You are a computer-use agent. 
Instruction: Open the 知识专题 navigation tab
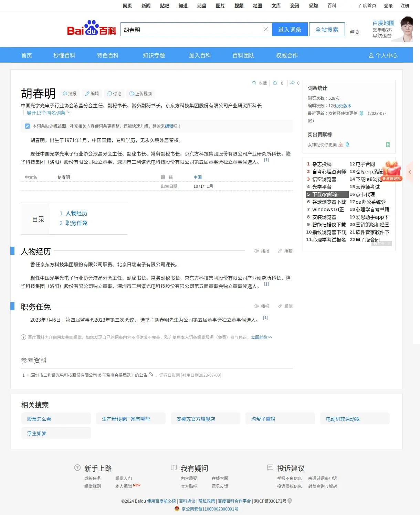pos(154,55)
